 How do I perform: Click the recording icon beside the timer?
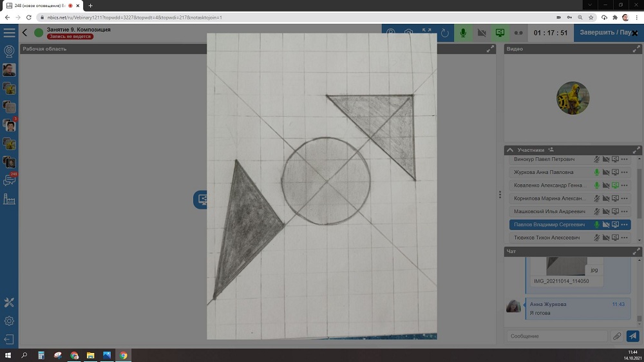[518, 33]
